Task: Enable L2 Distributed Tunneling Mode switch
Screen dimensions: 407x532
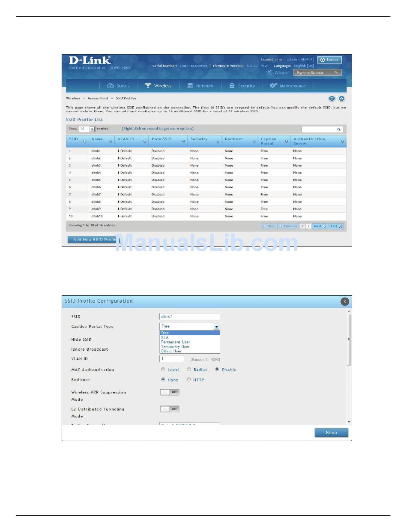Action: pos(170,409)
